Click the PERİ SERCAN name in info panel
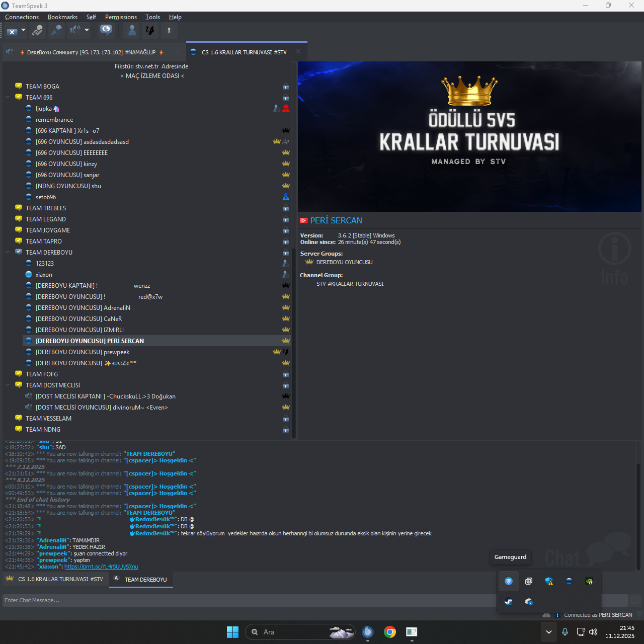 [336, 220]
